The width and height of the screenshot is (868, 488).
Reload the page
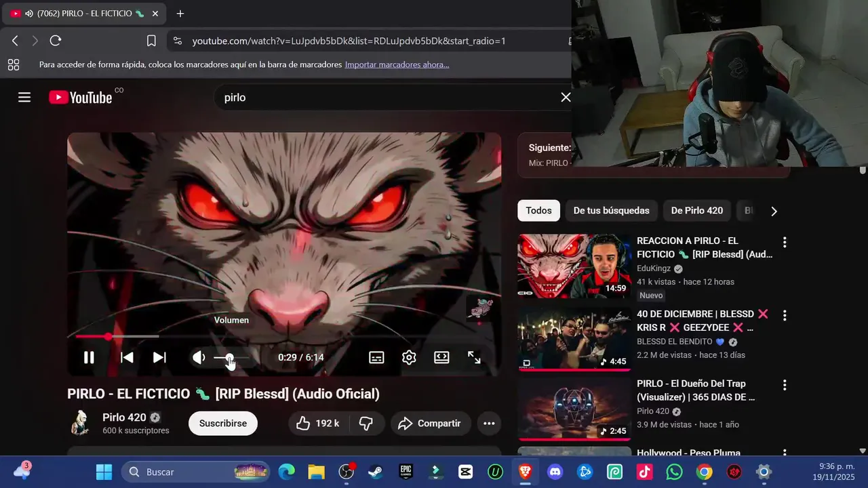(56, 41)
